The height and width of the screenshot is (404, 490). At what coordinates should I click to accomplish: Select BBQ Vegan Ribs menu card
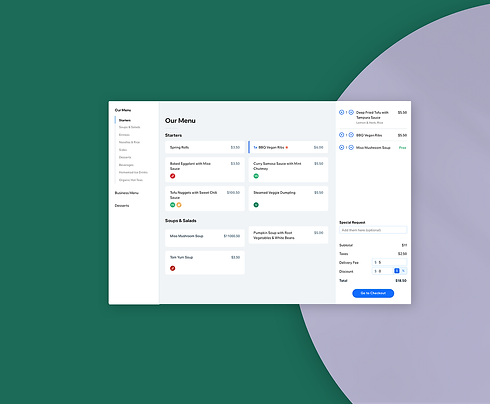(288, 147)
